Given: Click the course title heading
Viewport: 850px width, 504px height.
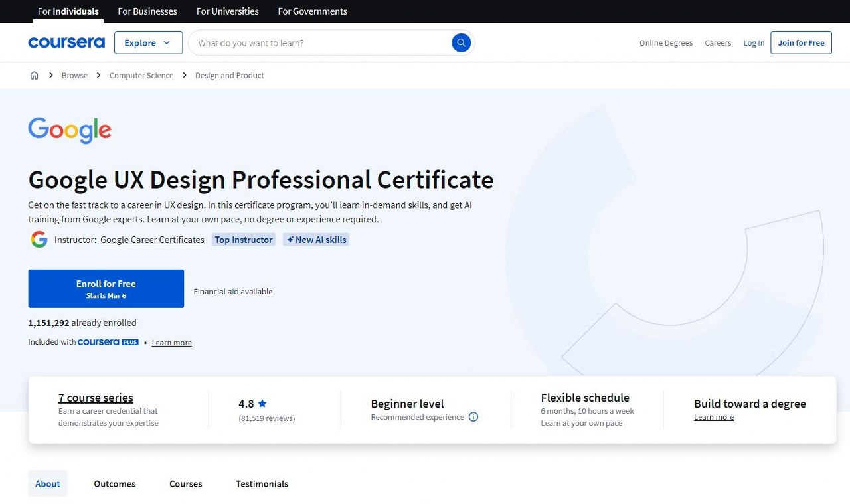Looking at the screenshot, I should pyautogui.click(x=261, y=179).
